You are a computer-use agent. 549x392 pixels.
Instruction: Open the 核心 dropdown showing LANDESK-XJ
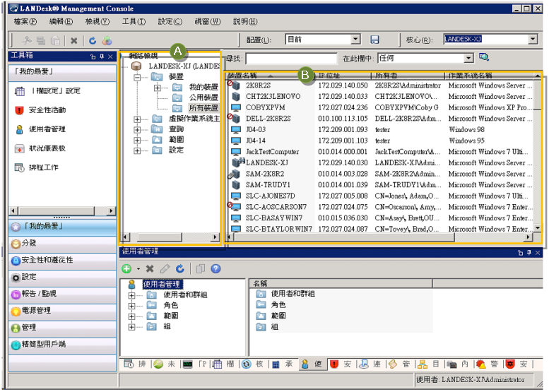pos(533,39)
